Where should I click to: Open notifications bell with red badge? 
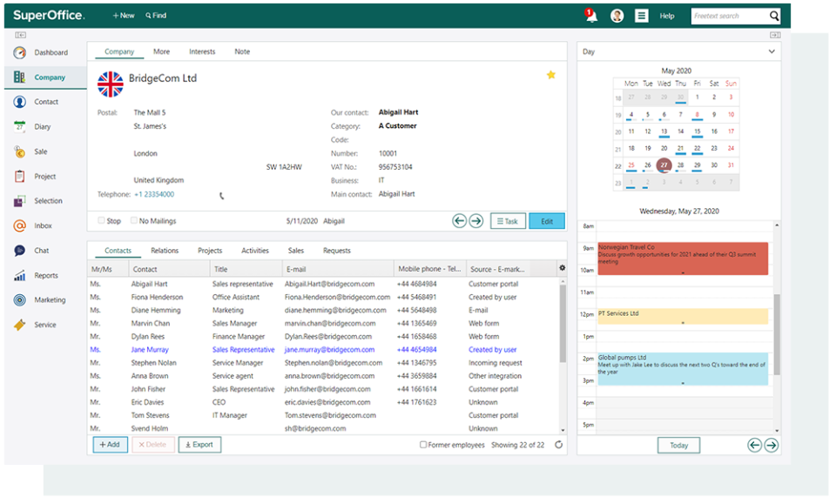590,16
